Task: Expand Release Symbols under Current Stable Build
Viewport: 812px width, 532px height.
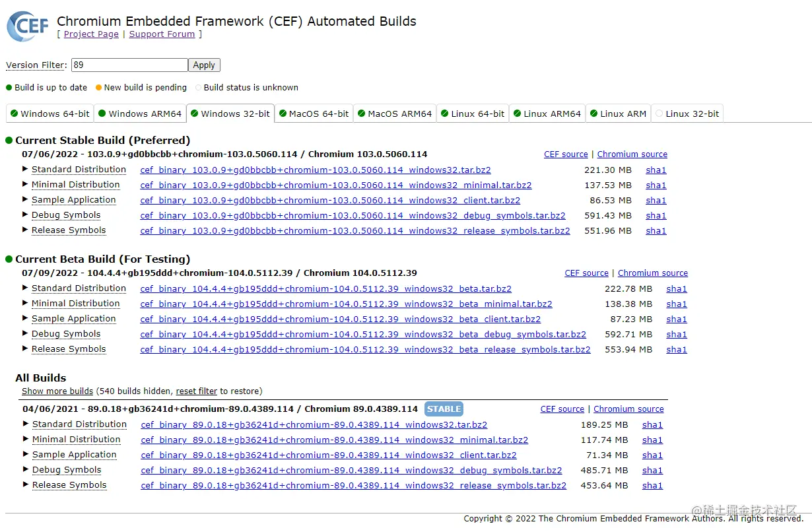Action: (69, 230)
